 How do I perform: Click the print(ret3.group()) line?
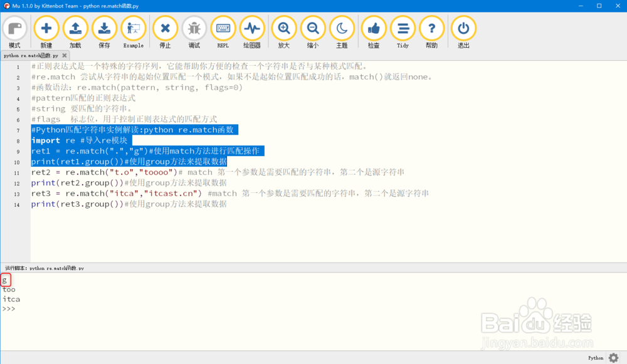tap(129, 204)
